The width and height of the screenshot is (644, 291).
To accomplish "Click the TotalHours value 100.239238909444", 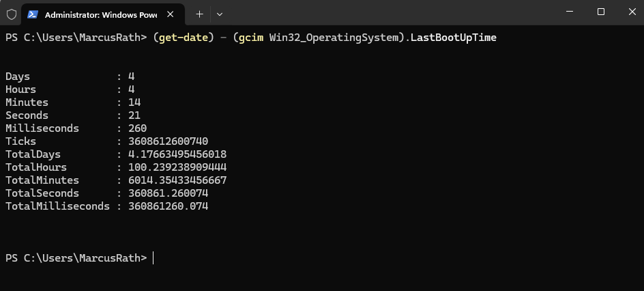I will click(177, 167).
